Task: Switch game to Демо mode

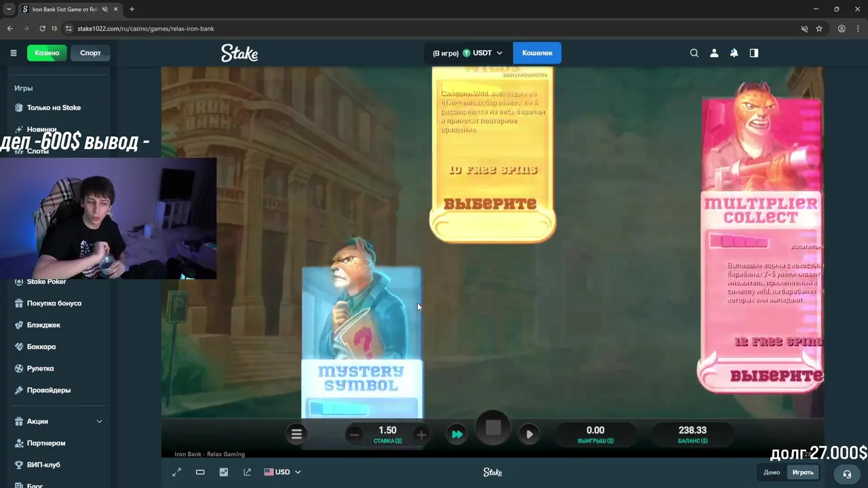Action: [772, 472]
